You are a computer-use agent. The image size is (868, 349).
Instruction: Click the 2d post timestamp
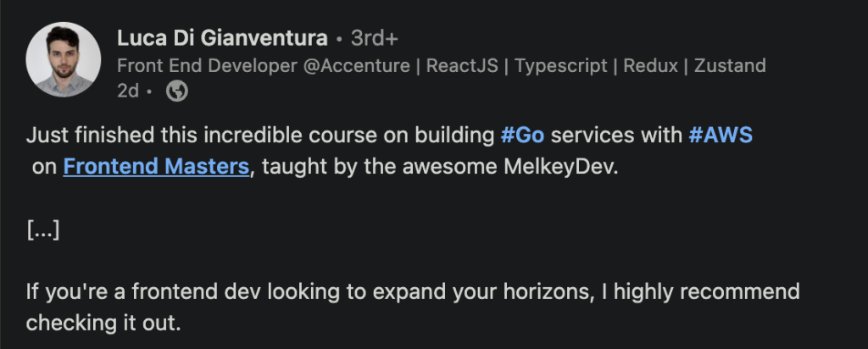(127, 91)
